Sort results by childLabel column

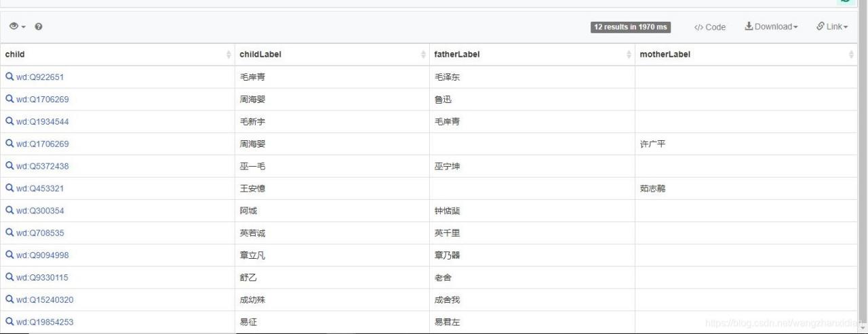click(x=260, y=54)
